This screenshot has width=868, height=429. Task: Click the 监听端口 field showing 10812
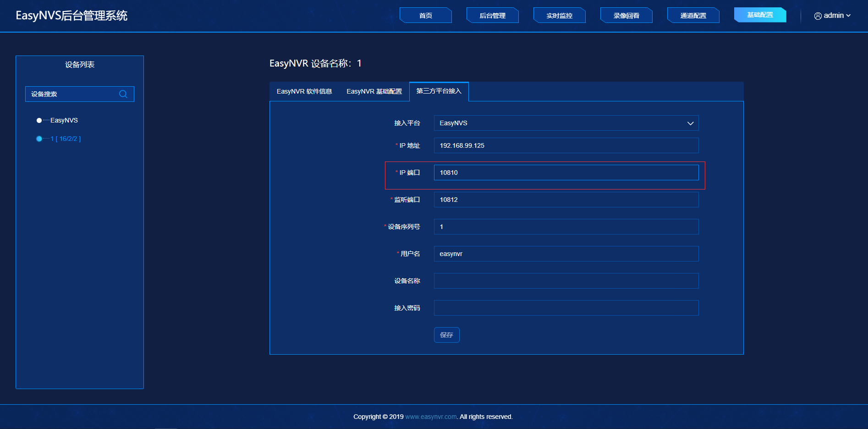click(566, 200)
